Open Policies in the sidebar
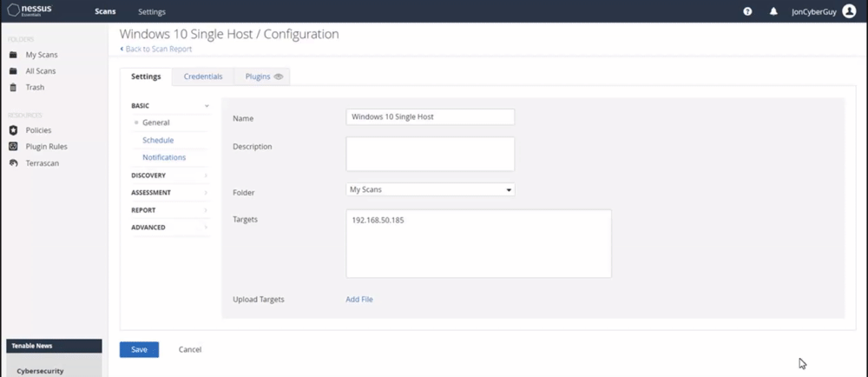868x377 pixels. click(38, 130)
